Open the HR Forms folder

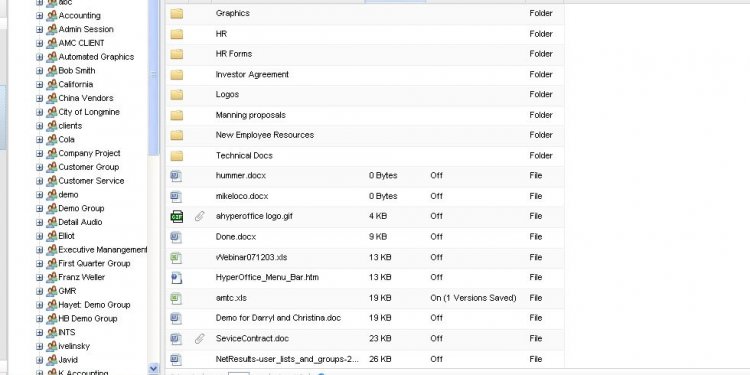[x=233, y=54]
